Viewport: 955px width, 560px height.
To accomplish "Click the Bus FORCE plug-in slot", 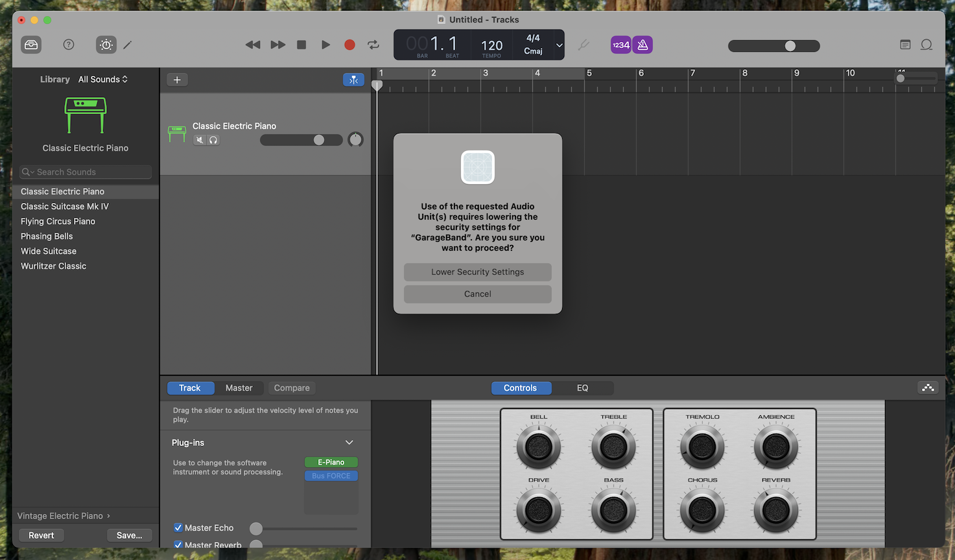I will (331, 476).
